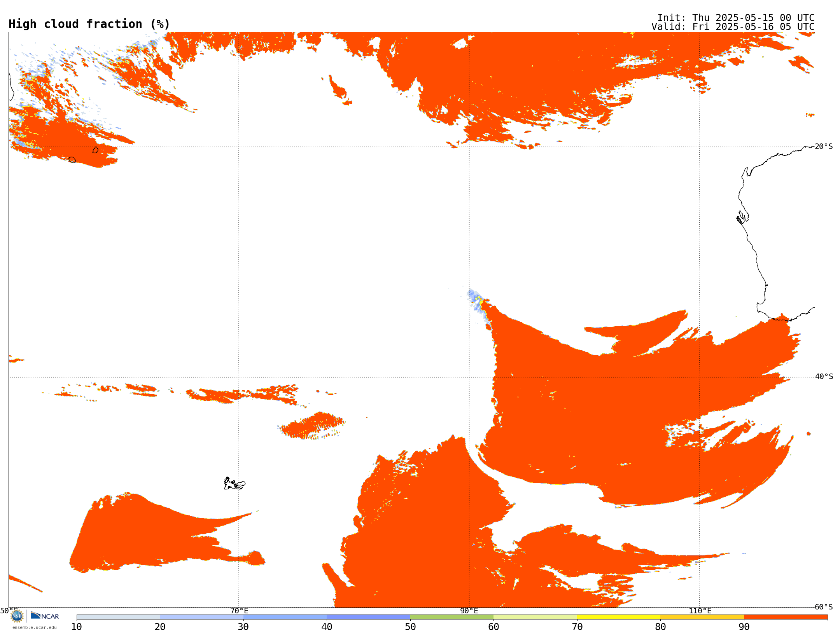Click the colorbar tick label 20
Screen dimensions: 840x632
click(x=160, y=627)
